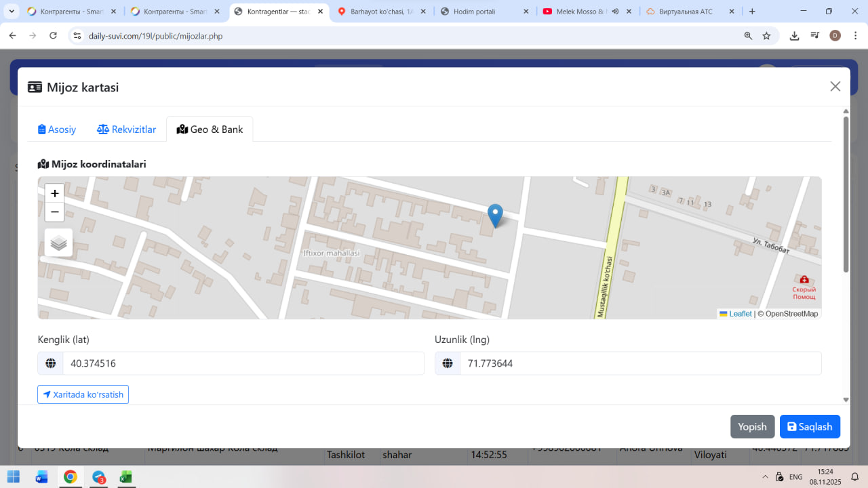Image resolution: width=868 pixels, height=488 pixels.
Task: Click the Ул. Табобат street label on map
Action: click(x=771, y=245)
